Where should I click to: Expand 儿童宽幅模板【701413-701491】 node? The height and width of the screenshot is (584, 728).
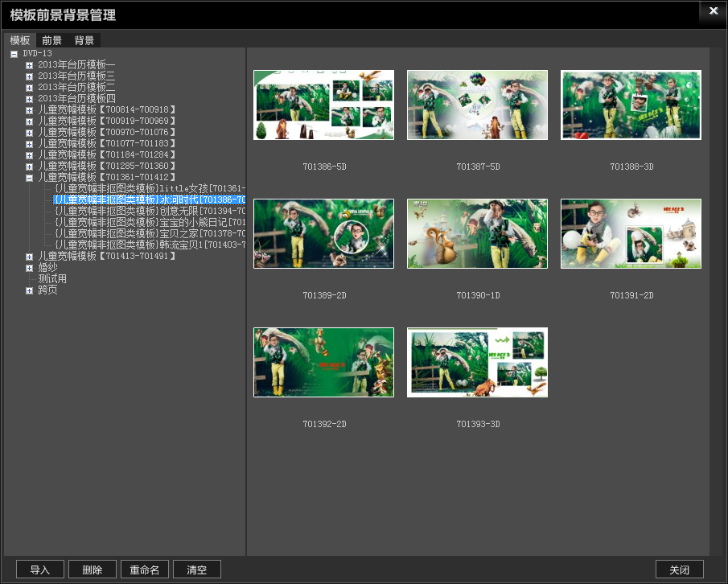click(x=30, y=257)
